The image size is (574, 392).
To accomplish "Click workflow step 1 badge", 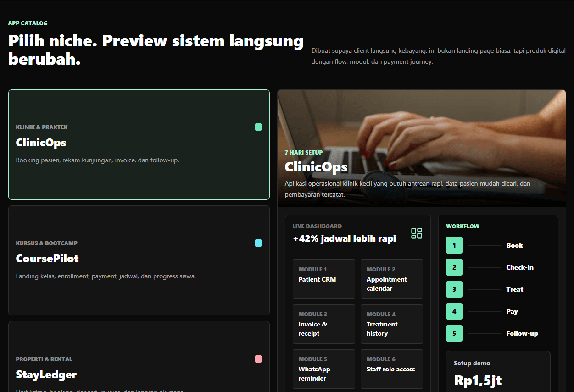I will pyautogui.click(x=454, y=245).
